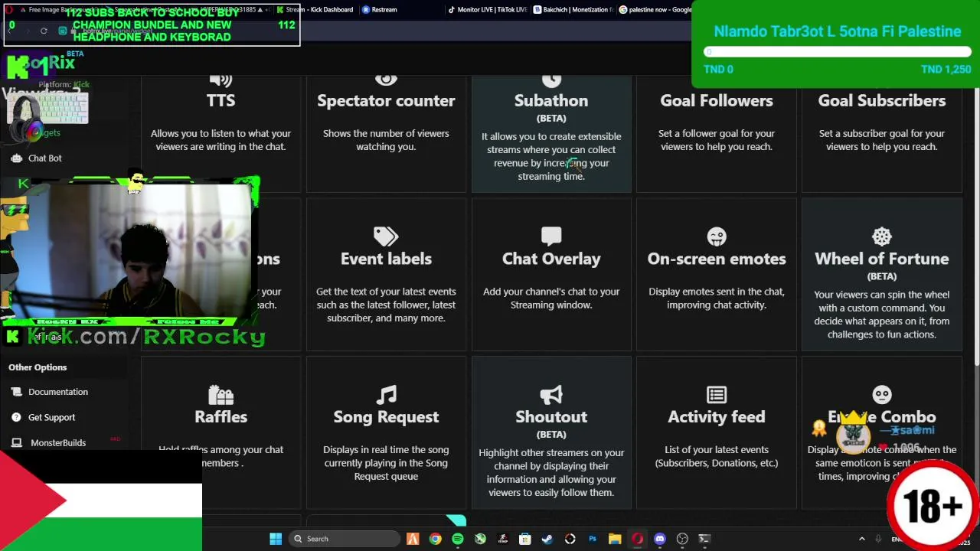Click the Get Support question mark icon

point(16,417)
